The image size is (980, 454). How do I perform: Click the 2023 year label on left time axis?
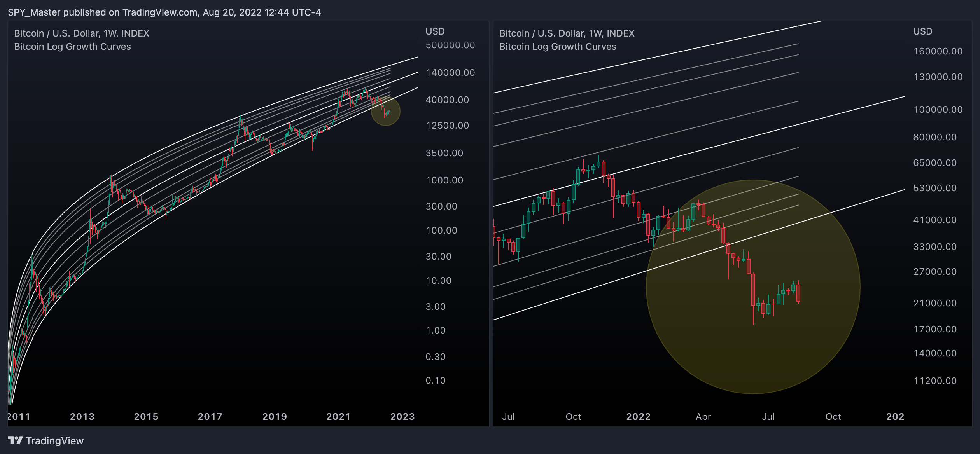tap(402, 417)
